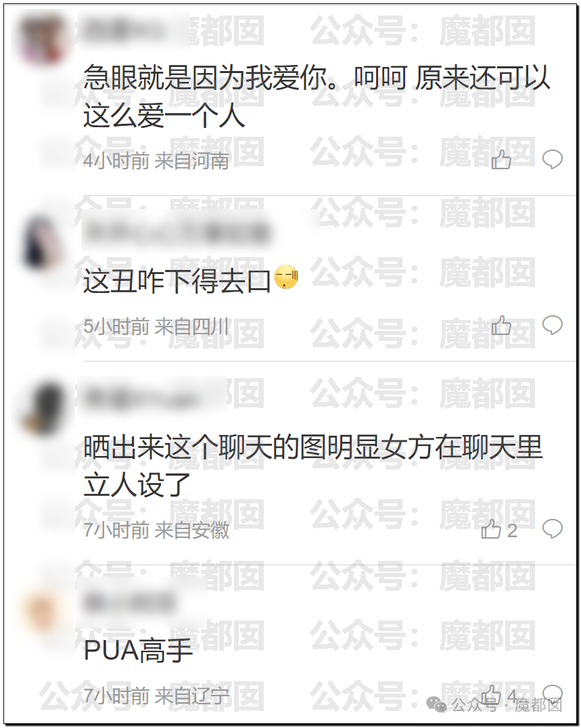Like the comment from 河南
581x728 pixels.
click(x=501, y=160)
